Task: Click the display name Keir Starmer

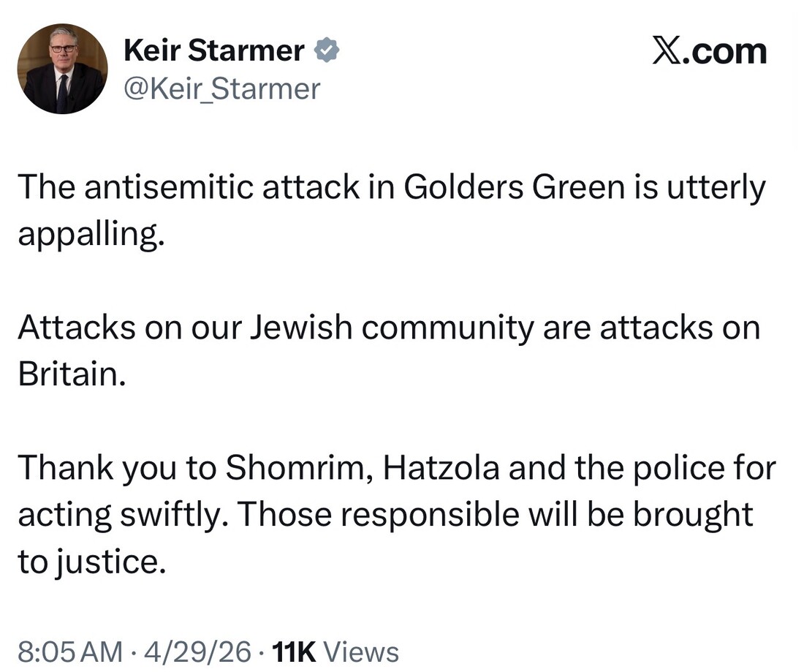Action: pos(214,50)
